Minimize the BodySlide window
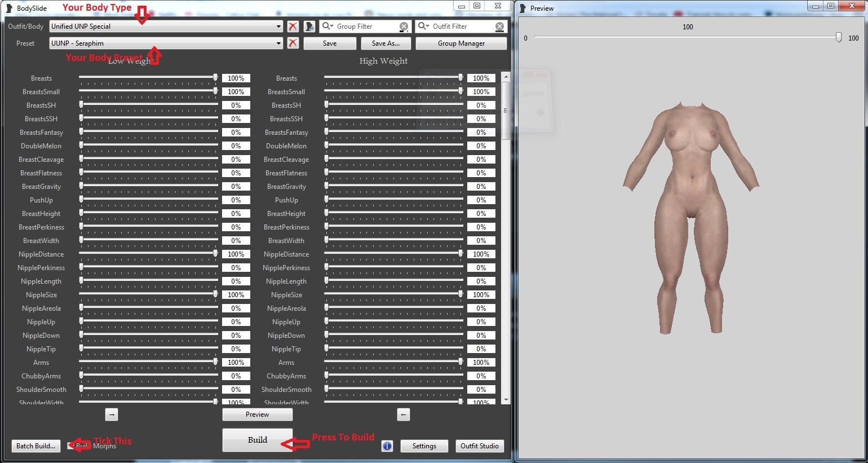Viewport: 868px width, 463px height. click(x=461, y=6)
